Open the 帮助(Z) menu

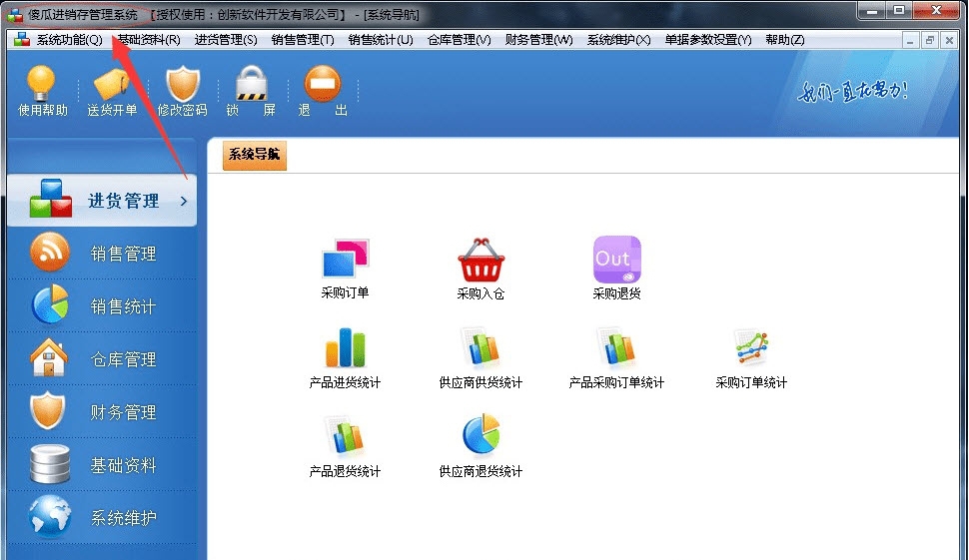pyautogui.click(x=785, y=40)
